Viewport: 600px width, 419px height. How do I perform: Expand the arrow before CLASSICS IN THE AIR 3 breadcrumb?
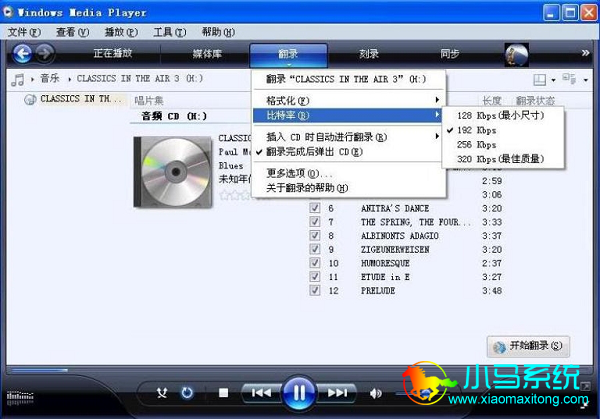(70, 79)
